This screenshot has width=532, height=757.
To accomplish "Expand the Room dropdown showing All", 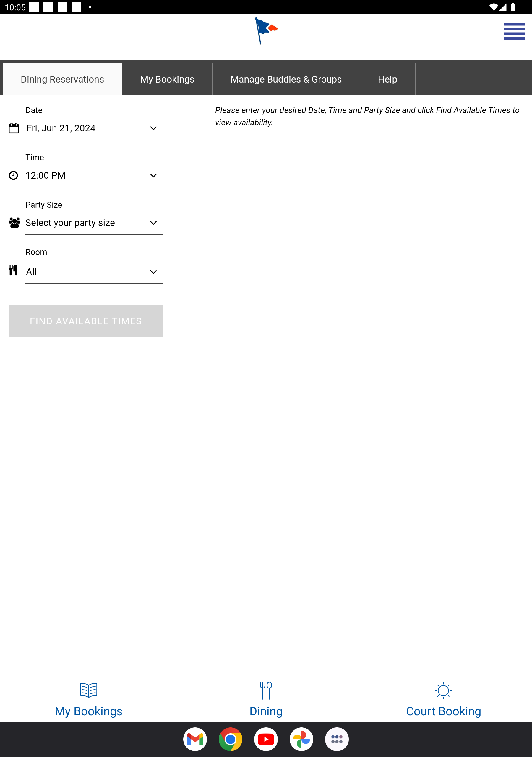I will [94, 272].
